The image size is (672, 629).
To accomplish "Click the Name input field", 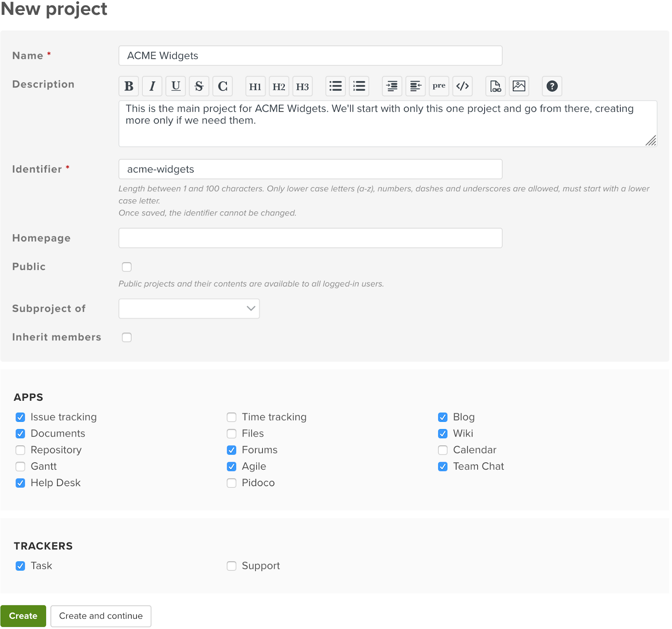I will [x=310, y=55].
